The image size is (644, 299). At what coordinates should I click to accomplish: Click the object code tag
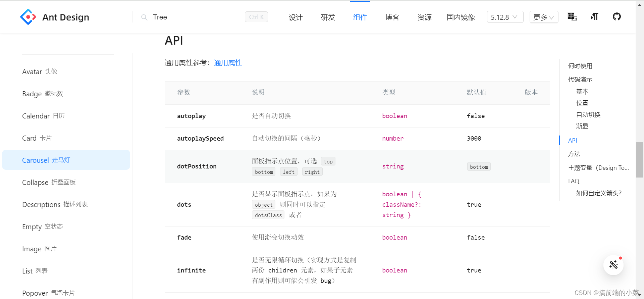[264, 205]
